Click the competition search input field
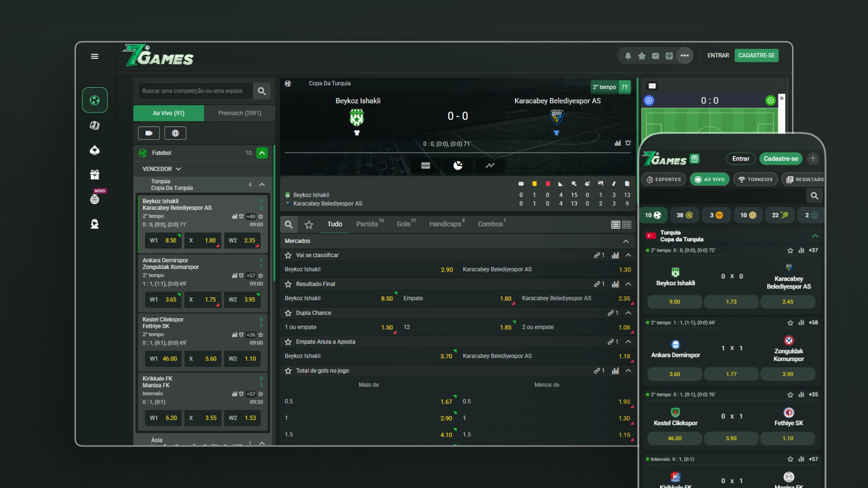868x488 pixels. [x=194, y=91]
